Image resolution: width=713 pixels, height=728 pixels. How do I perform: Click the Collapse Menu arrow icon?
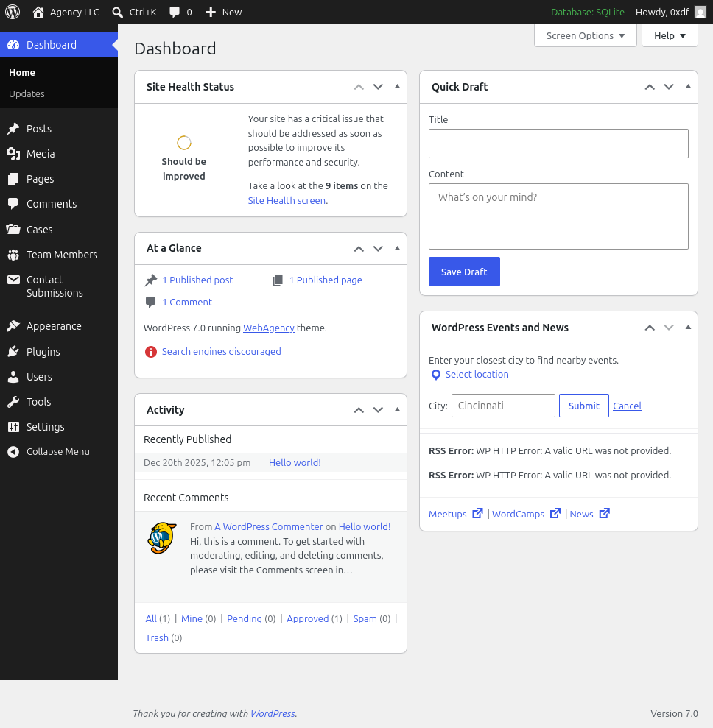[x=13, y=452]
